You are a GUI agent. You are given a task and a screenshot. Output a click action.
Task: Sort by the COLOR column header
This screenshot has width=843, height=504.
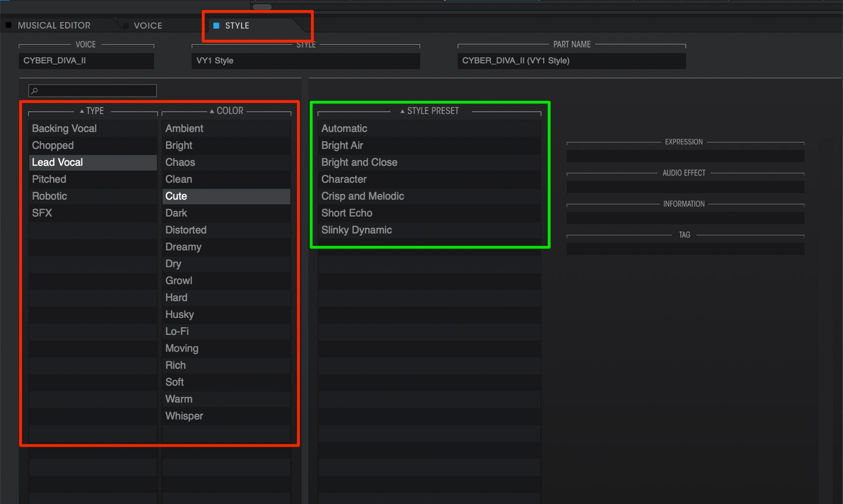pyautogui.click(x=227, y=110)
